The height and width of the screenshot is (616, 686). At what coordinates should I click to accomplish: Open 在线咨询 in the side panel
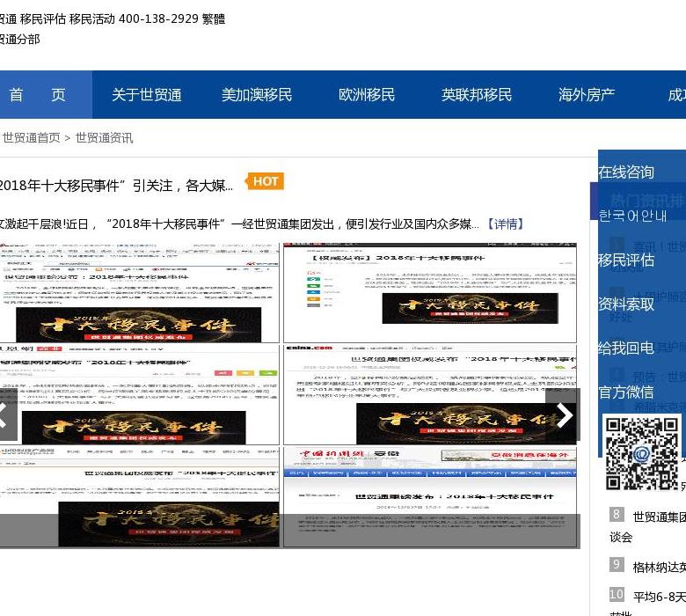pos(626,172)
